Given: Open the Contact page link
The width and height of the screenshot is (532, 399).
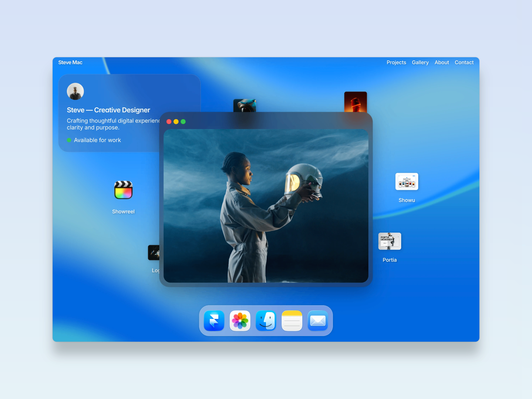Looking at the screenshot, I should [464, 62].
